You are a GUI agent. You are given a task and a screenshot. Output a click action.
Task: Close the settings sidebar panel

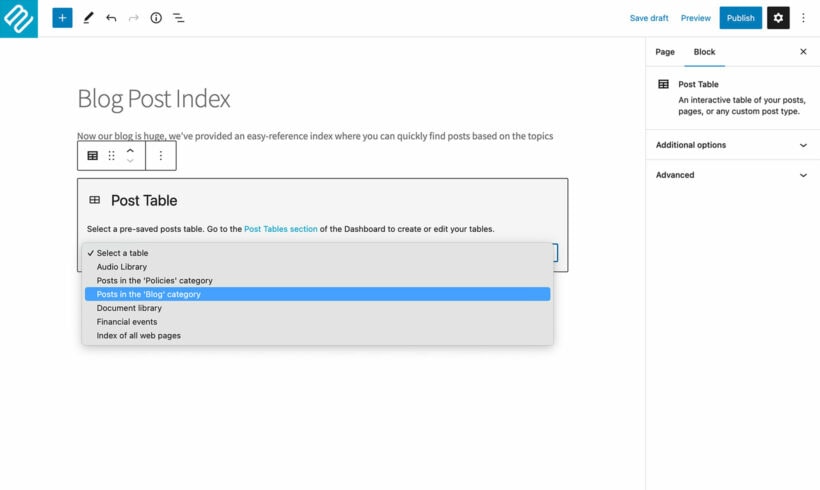click(x=803, y=52)
